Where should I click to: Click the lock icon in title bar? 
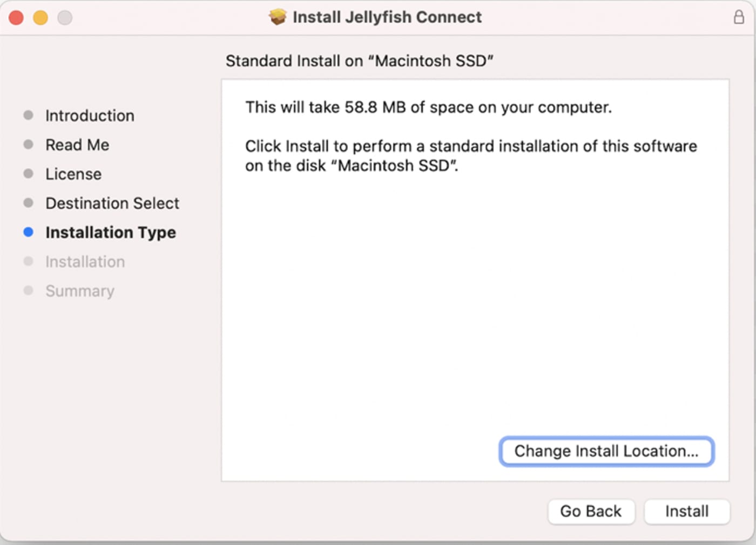point(739,17)
